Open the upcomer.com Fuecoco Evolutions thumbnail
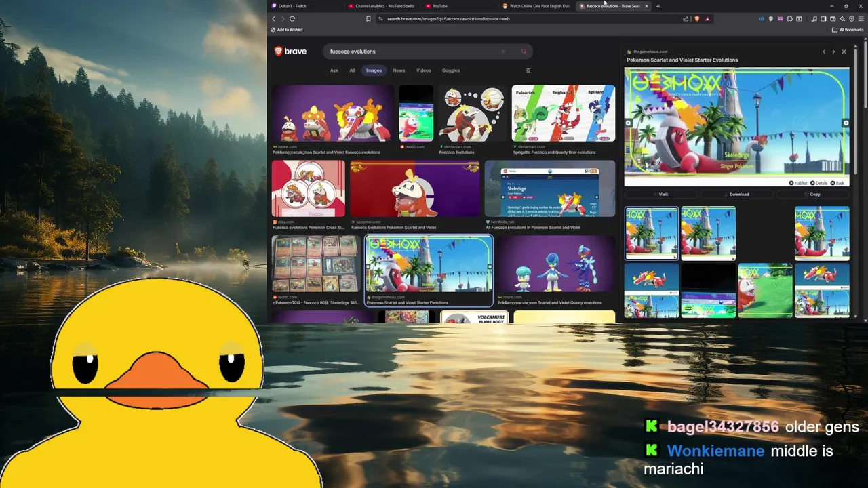Screen dimensions: 868x488 tap(414, 188)
